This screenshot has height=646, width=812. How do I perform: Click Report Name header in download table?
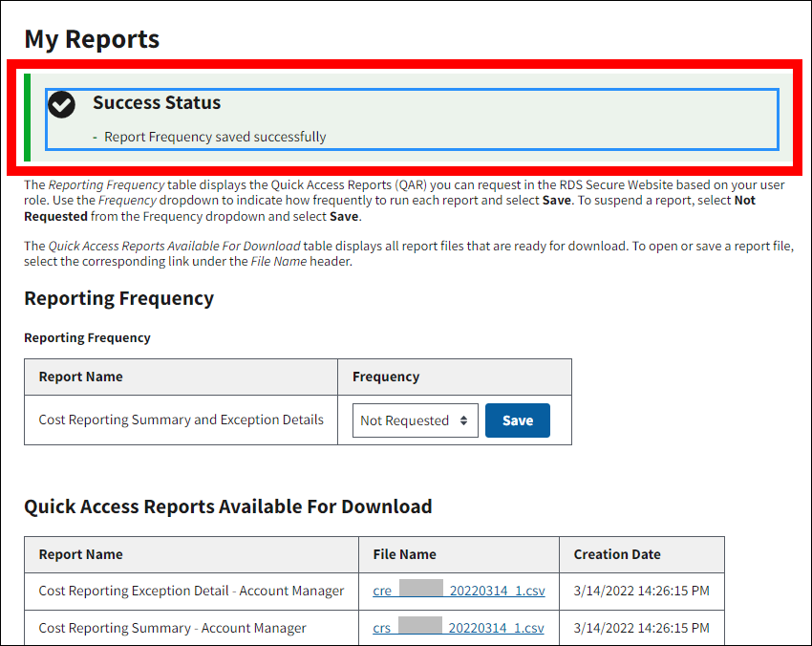80,554
